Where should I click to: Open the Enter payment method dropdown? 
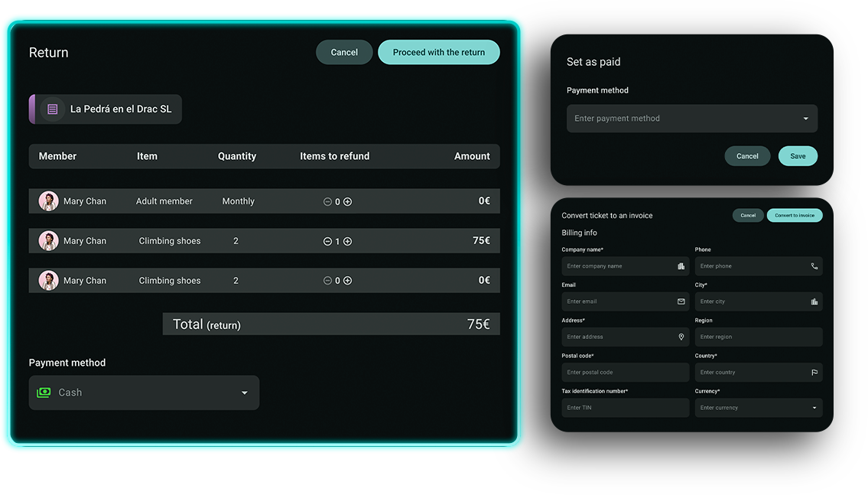click(805, 119)
